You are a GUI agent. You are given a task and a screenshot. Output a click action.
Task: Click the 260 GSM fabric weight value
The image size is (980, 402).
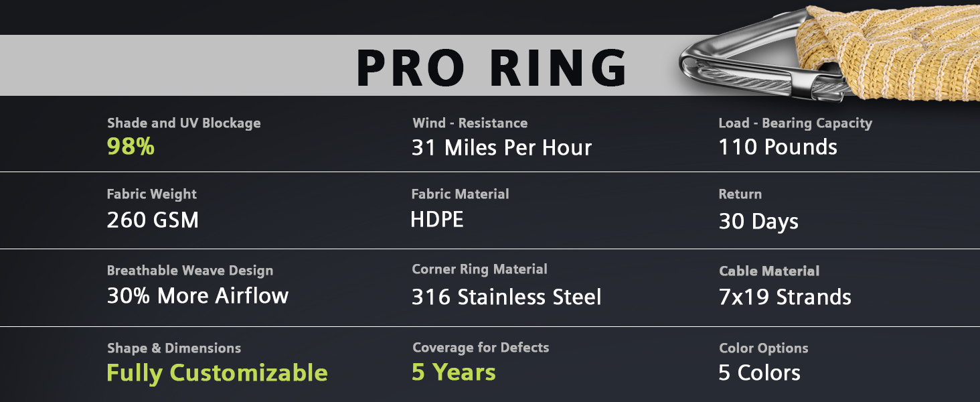coord(153,220)
